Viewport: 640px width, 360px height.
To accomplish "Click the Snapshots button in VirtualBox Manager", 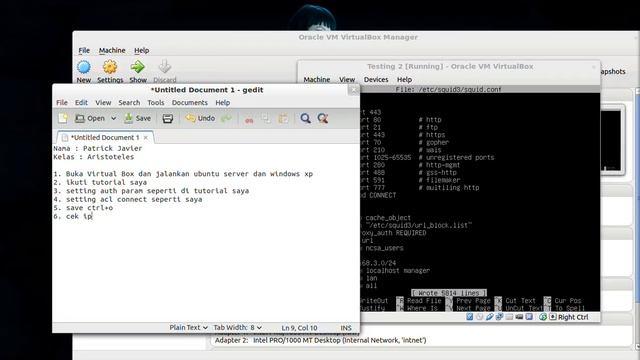I will pyautogui.click(x=613, y=71).
